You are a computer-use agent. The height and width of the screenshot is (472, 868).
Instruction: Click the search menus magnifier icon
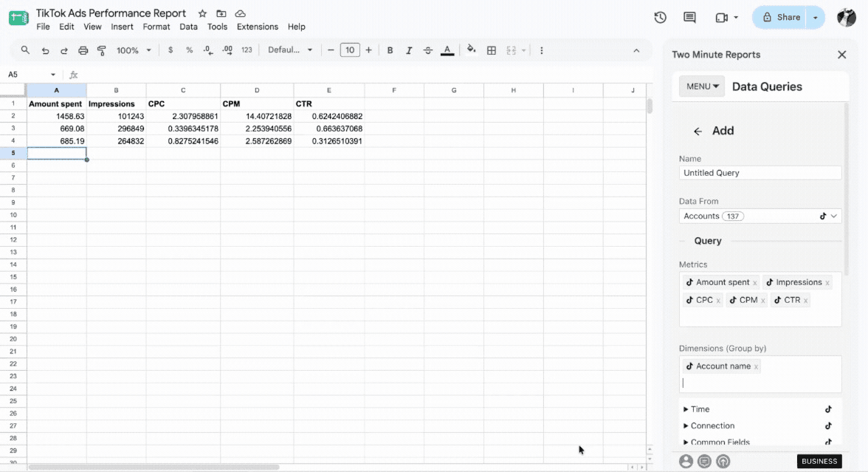point(25,50)
